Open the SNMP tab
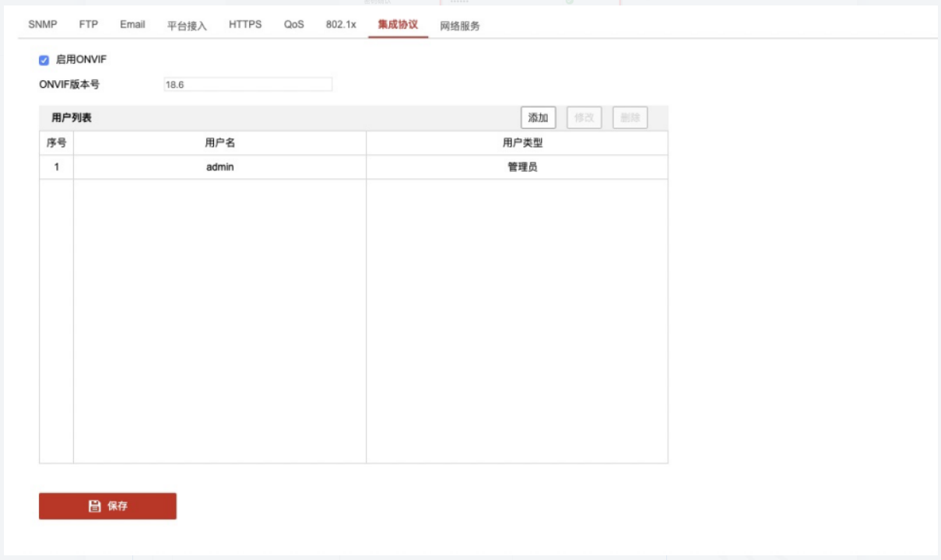Viewport: 941px width, 560px height. pos(43,24)
